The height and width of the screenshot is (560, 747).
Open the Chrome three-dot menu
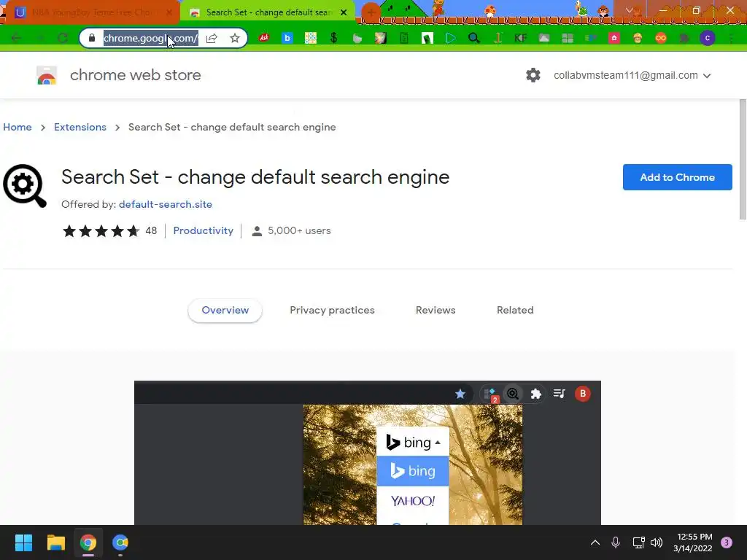731,38
